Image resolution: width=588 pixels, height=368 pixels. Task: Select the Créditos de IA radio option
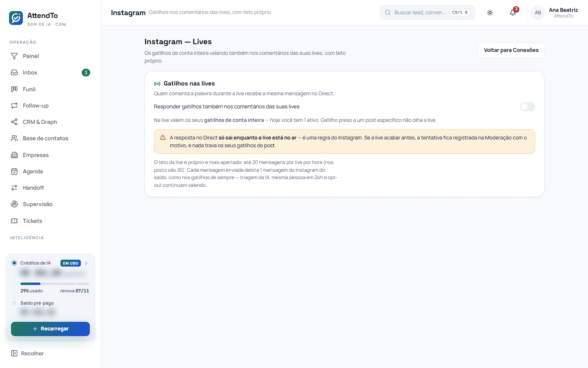click(x=14, y=263)
